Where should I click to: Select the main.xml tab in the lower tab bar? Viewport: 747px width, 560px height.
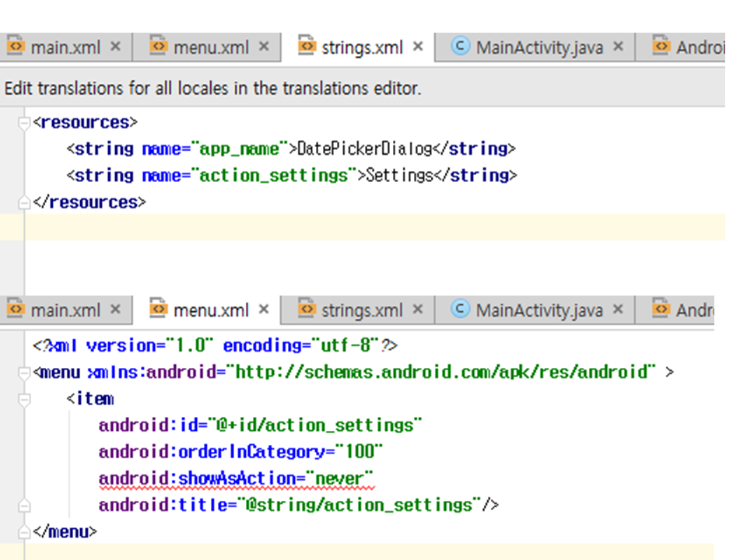coord(65,310)
